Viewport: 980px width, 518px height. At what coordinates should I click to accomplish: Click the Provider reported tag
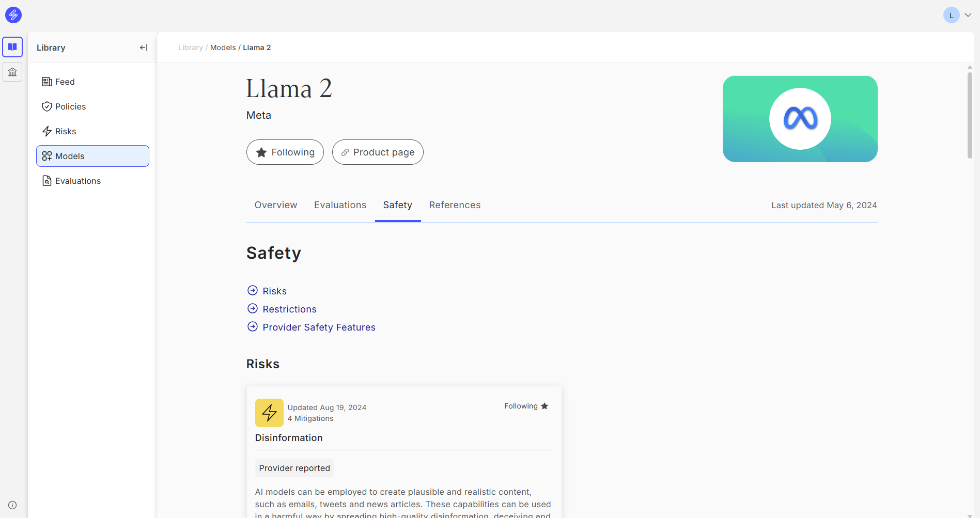tap(294, 468)
